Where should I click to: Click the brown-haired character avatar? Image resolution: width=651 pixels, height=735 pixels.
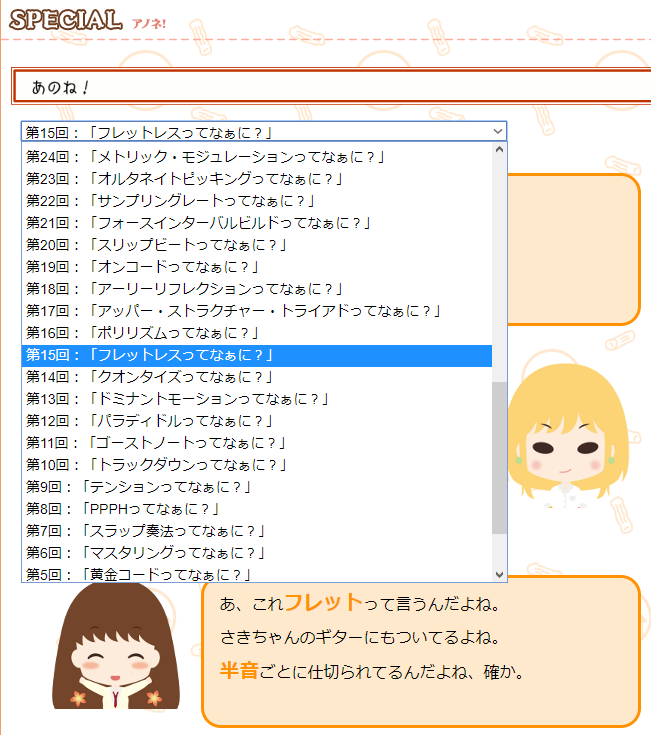pos(116,646)
